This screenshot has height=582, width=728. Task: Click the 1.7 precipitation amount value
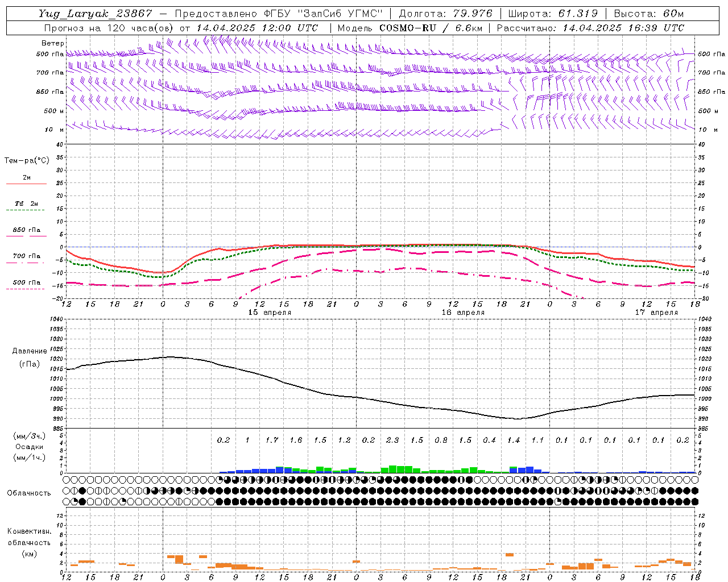[x=272, y=440]
